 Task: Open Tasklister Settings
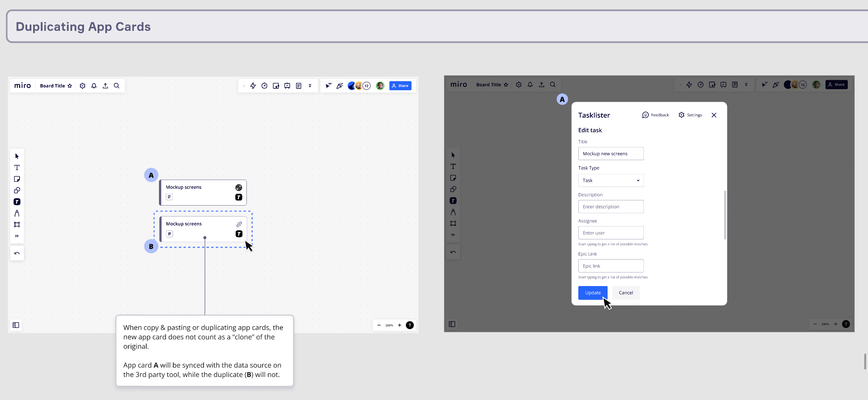point(690,115)
